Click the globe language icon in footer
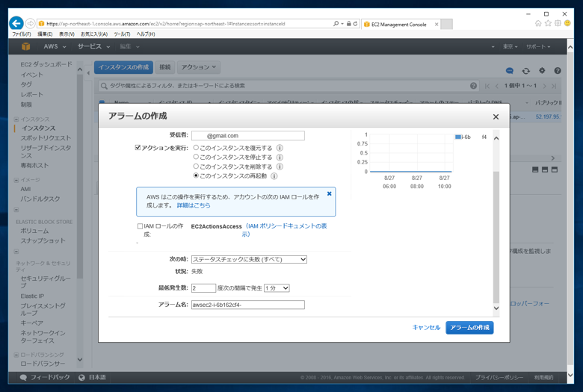The height and width of the screenshot is (392, 583). coord(81,378)
